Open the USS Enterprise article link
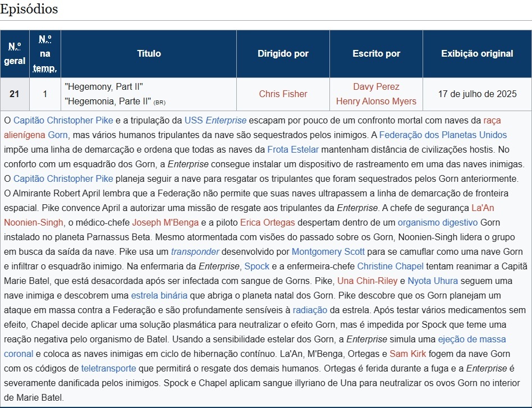The image size is (532, 408). click(x=215, y=120)
